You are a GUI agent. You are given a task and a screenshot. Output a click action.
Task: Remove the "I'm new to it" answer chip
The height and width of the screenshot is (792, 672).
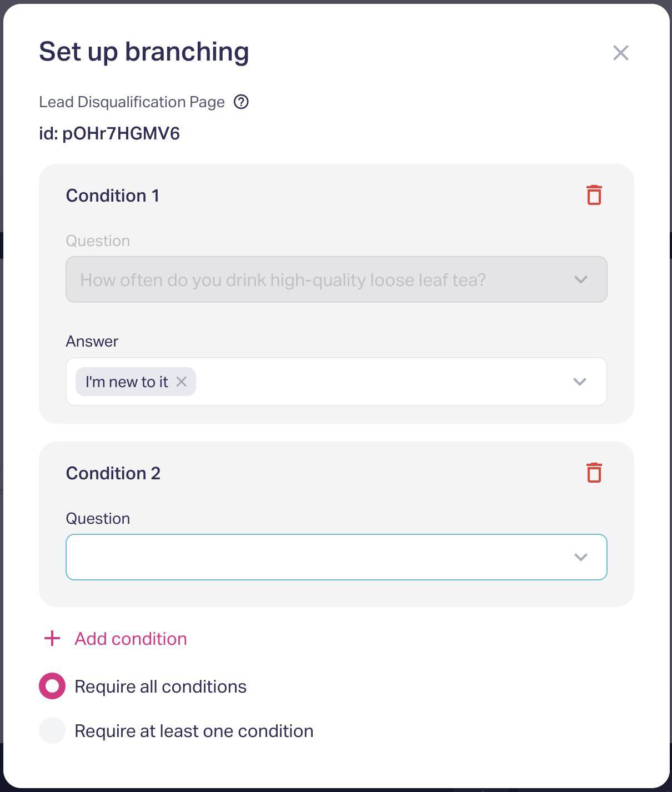[x=182, y=382]
